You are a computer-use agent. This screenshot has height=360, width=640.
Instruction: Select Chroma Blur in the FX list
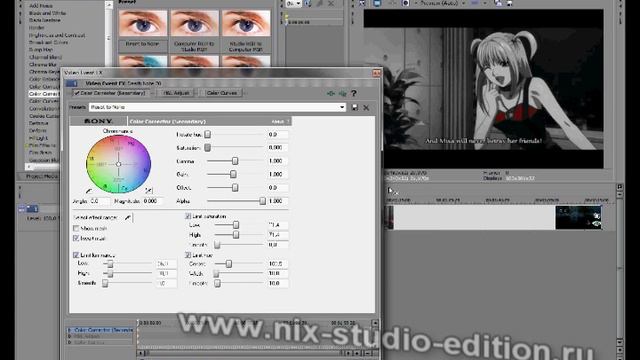coord(43,64)
